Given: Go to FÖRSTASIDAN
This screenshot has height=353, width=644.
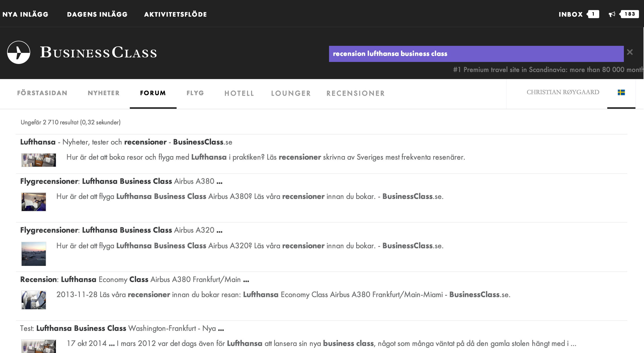Looking at the screenshot, I should point(42,93).
